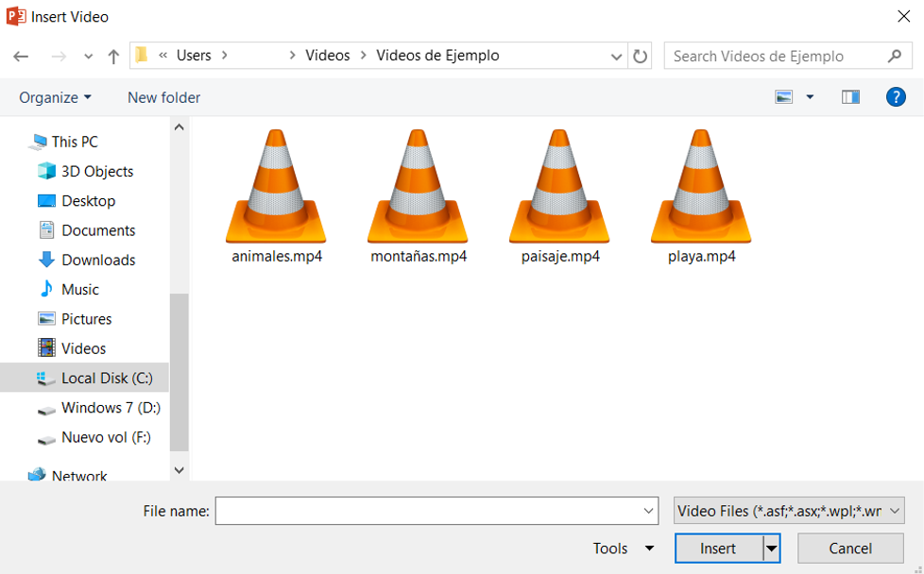Select paisaje.mp4 VLC cone thumbnail

[559, 186]
